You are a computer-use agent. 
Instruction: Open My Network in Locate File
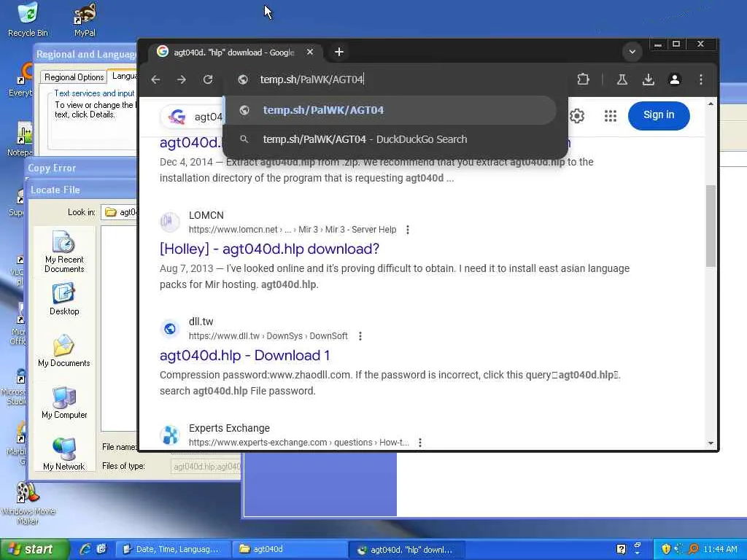pyautogui.click(x=64, y=454)
